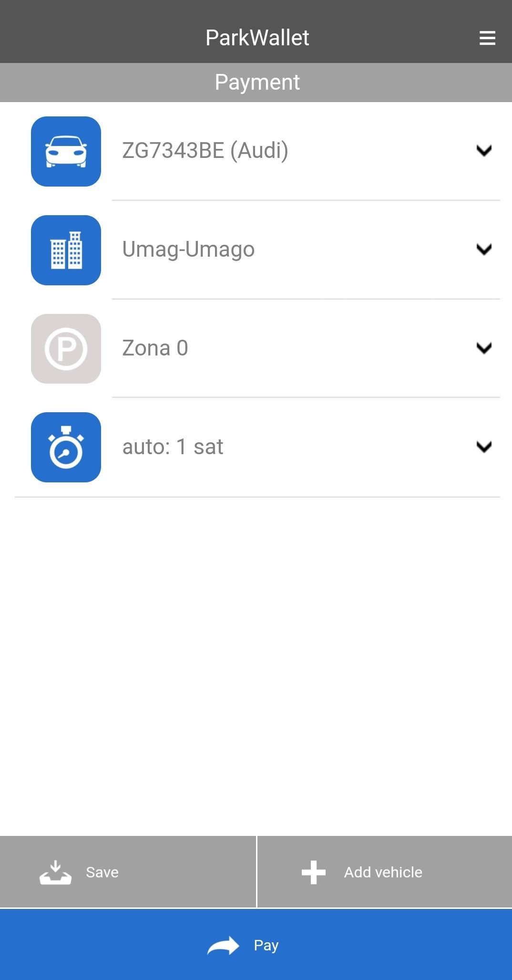Click the Save tray icon
The height and width of the screenshot is (980, 512).
click(x=55, y=872)
